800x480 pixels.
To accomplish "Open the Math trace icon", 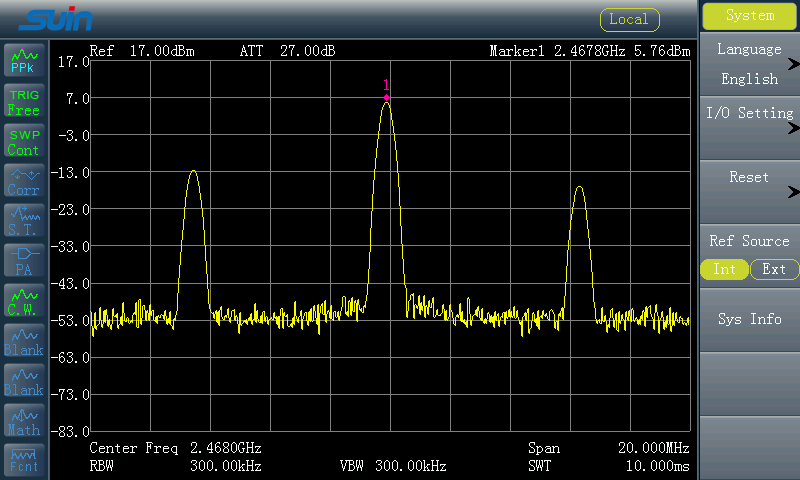I will [24, 421].
